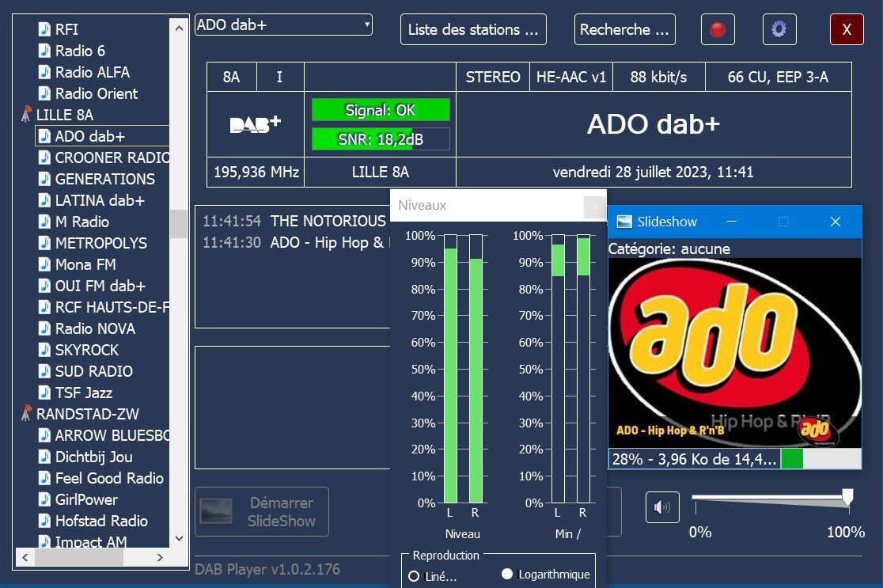Open Liste des stations button
883x588 pixels.
tap(473, 29)
